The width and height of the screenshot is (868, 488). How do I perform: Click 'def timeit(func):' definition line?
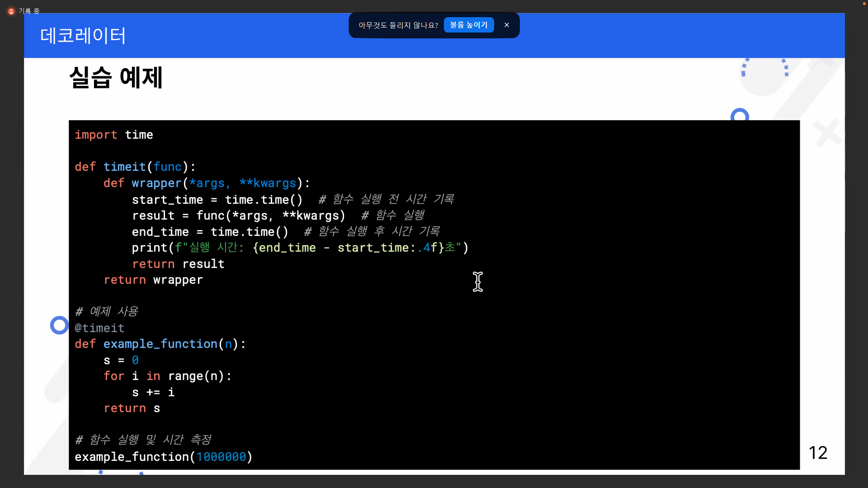click(x=135, y=167)
